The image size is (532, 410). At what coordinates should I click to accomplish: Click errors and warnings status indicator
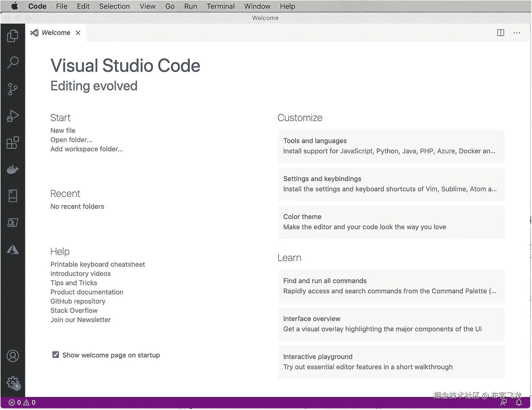(x=22, y=403)
